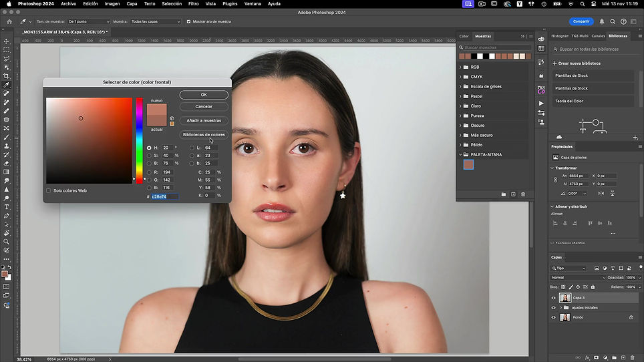The image size is (644, 362).
Task: Toggle Mostrar aro de muestra checkbox
Action: coord(188,21)
